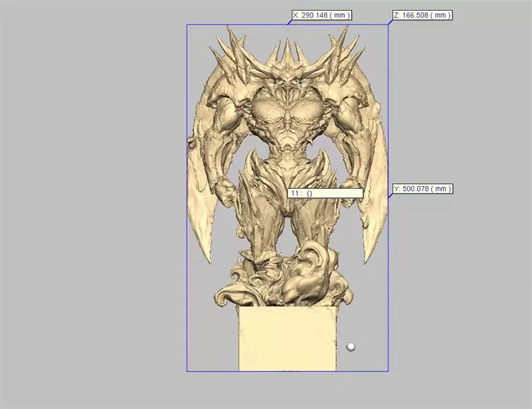This screenshot has height=409, width=532.
Task: Click the top-right corner of bounding box
Action: [388, 25]
